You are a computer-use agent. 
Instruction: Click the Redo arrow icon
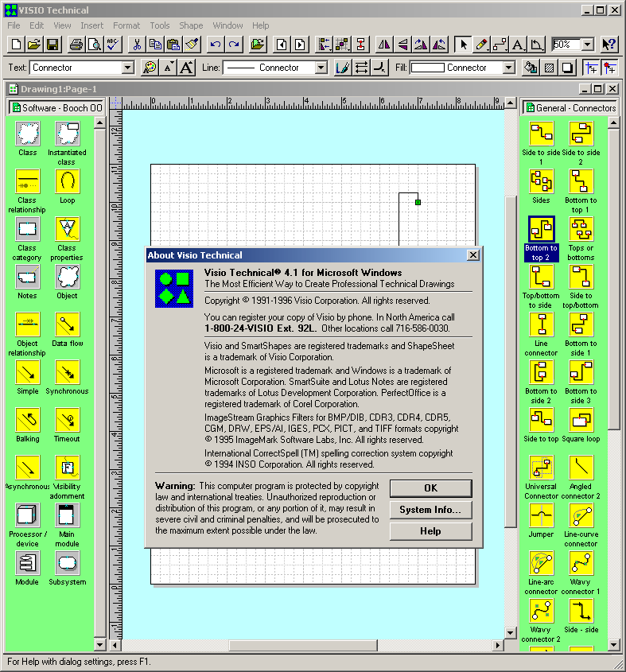click(x=234, y=45)
